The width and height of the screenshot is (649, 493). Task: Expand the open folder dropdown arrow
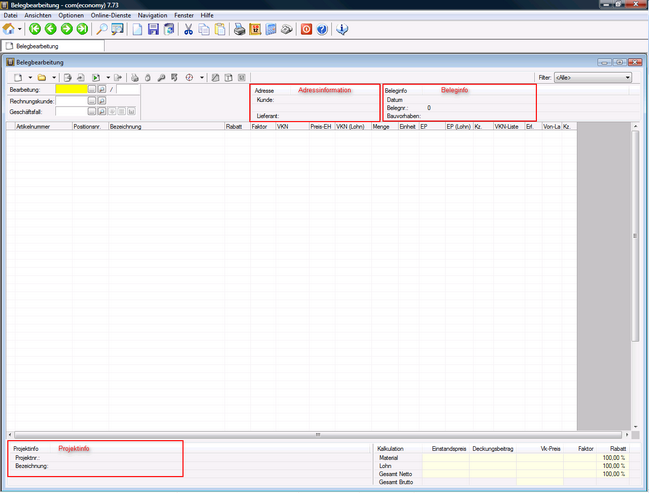click(54, 77)
